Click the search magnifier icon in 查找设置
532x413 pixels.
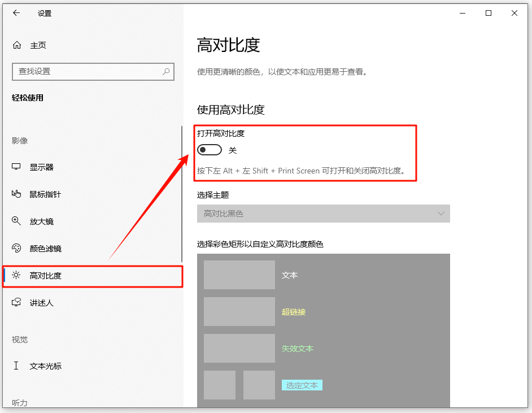166,72
